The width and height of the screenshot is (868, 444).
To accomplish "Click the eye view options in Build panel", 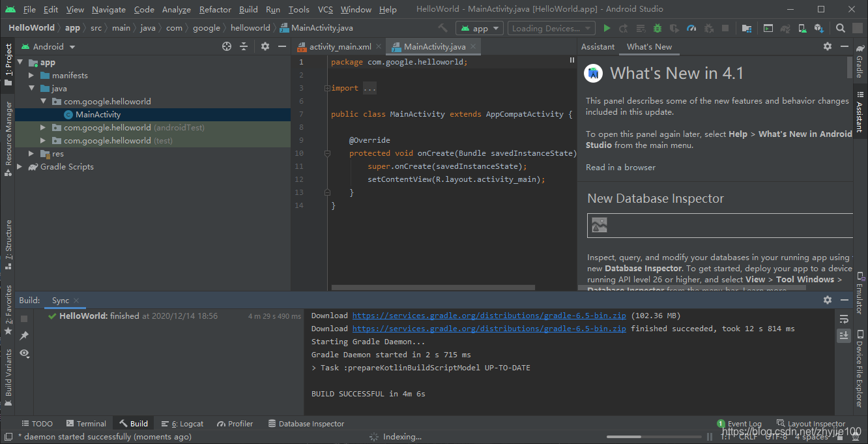I will click(24, 353).
